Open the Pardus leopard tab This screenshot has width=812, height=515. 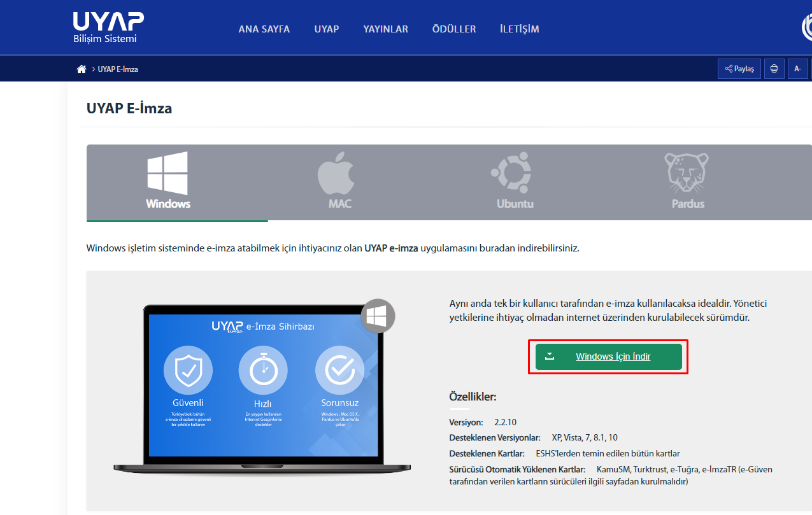coord(688,181)
